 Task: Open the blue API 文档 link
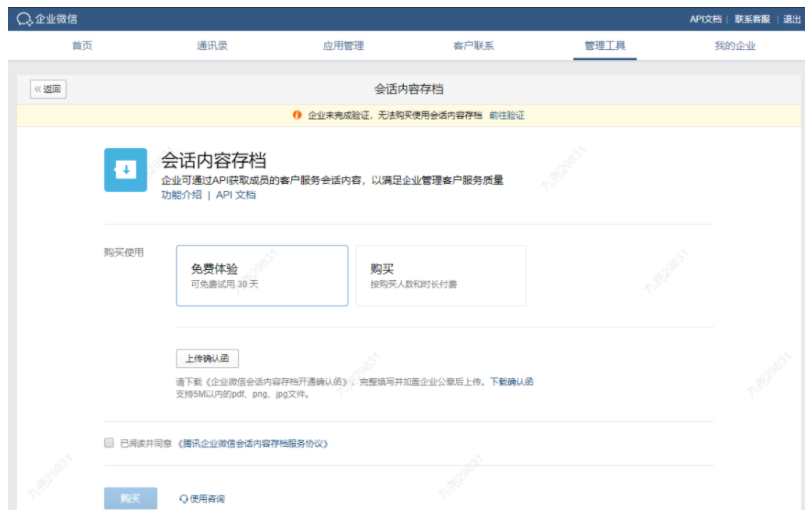click(x=236, y=195)
